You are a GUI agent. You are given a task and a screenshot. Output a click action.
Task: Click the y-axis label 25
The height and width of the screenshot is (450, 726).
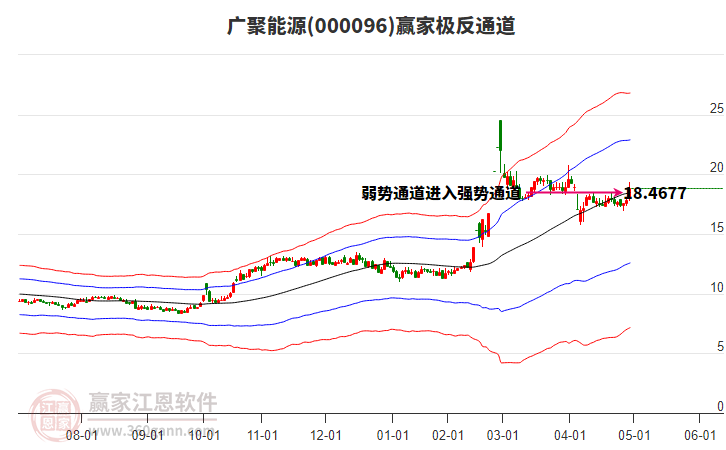click(x=717, y=108)
